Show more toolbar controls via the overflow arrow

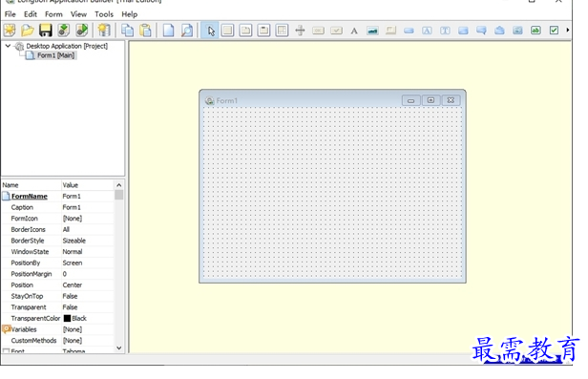[x=568, y=30]
